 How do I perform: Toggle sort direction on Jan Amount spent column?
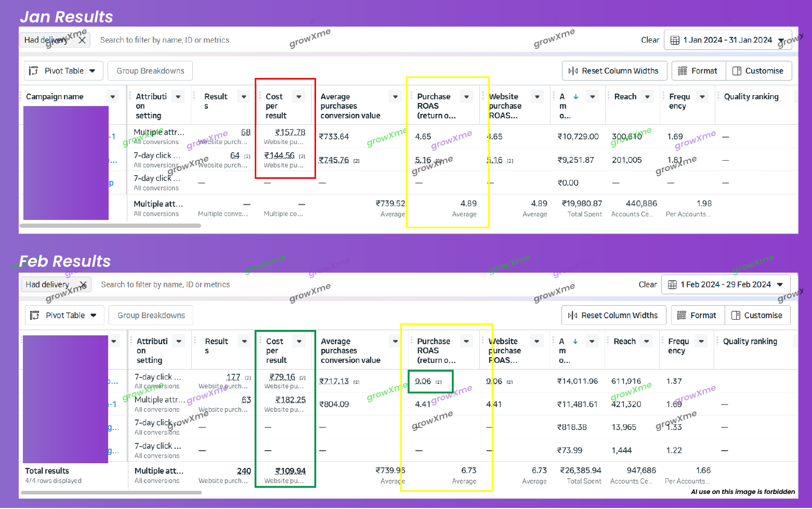(575, 96)
